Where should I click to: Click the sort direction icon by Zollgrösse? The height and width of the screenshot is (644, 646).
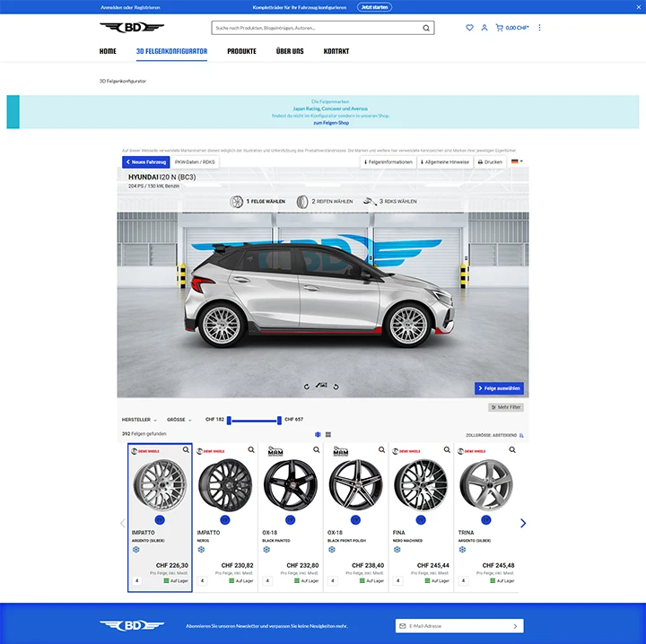click(x=521, y=435)
